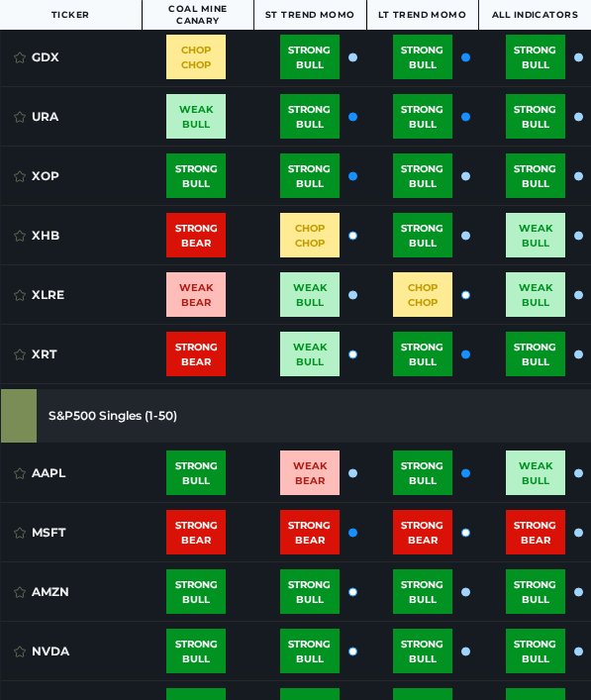Click XHB Coal Mine Canary Strong Bear cell
Viewport: 591px width, 700px height.
[196, 236]
